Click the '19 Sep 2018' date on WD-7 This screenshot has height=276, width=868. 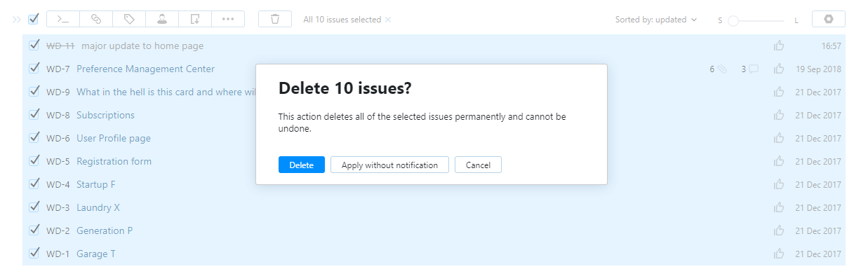[x=818, y=69]
